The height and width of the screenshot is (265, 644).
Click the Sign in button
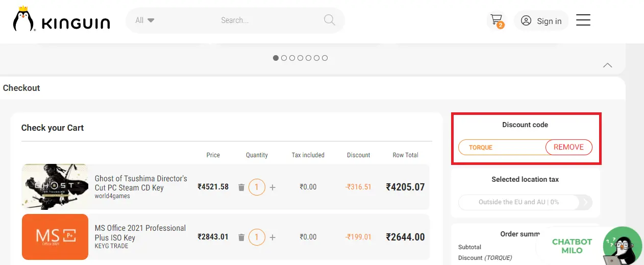pos(541,21)
